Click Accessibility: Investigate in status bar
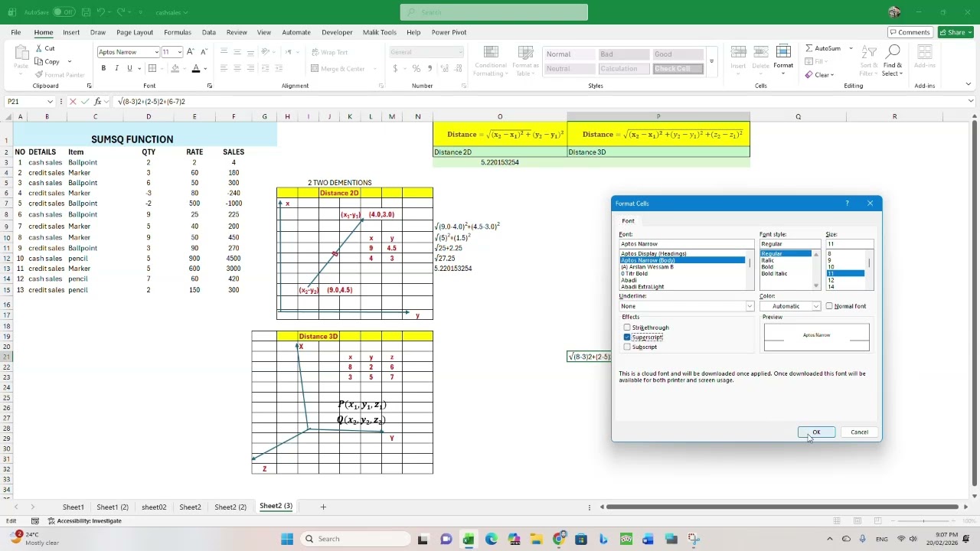The height and width of the screenshot is (551, 980). pyautogui.click(x=85, y=521)
